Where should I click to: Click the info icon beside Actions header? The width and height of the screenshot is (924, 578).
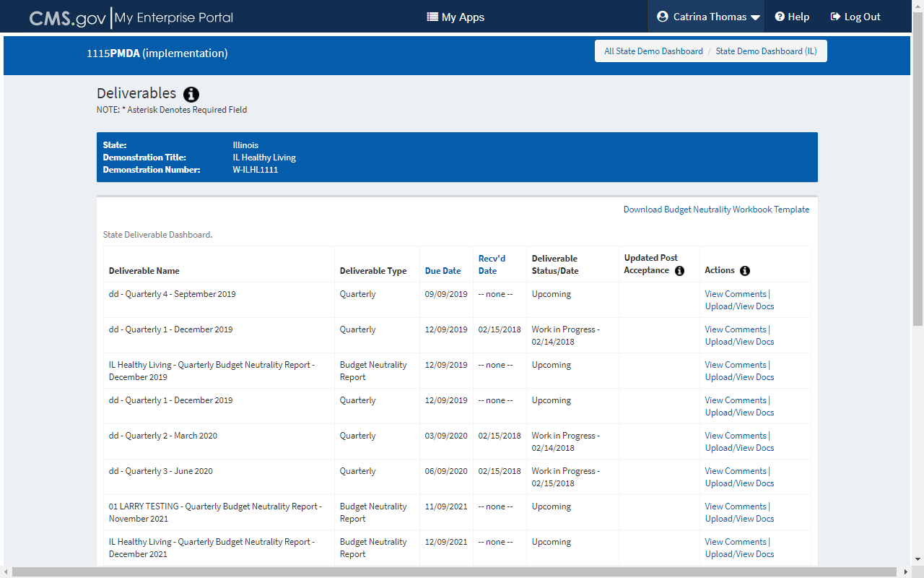click(745, 271)
